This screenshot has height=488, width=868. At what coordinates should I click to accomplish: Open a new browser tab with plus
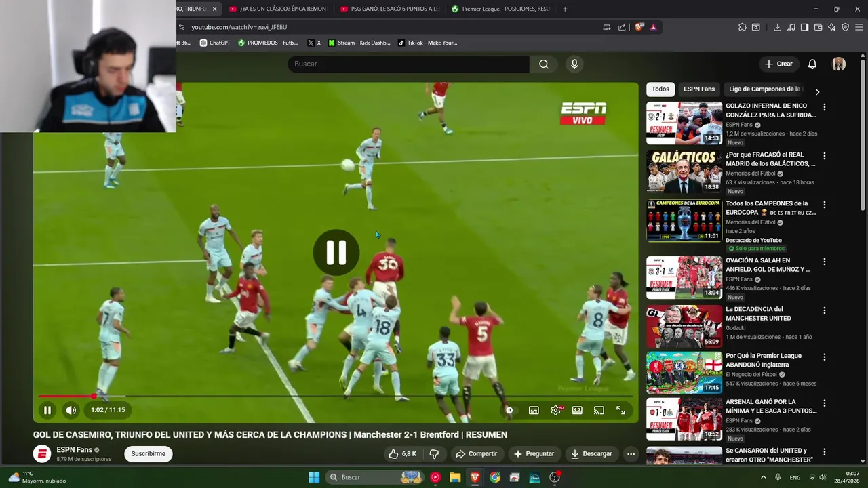pos(565,9)
